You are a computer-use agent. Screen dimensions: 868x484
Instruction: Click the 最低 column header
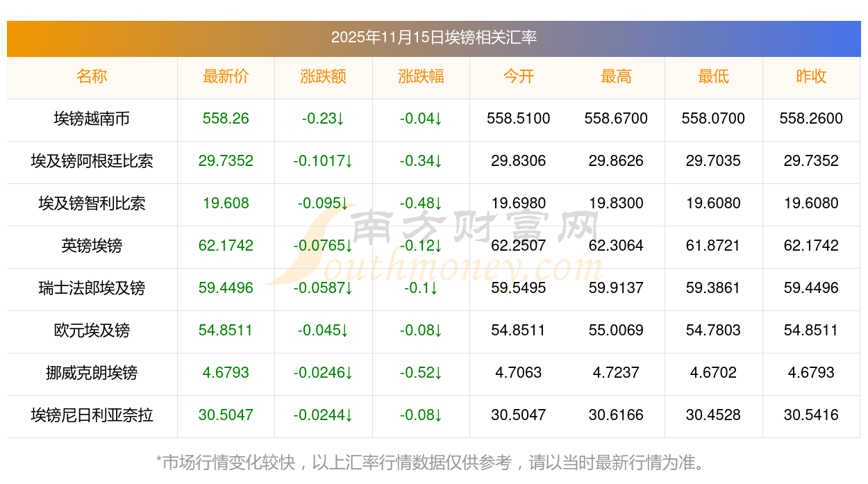coord(714,76)
